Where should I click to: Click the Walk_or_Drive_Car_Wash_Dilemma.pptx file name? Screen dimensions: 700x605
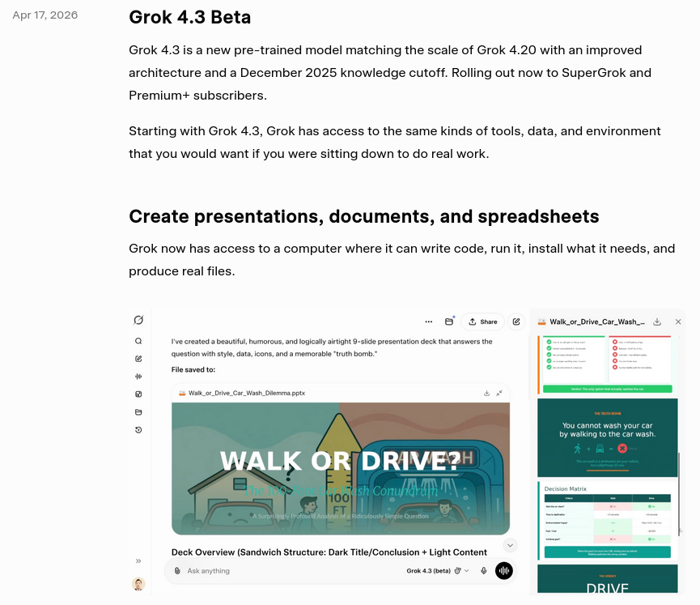tap(247, 393)
